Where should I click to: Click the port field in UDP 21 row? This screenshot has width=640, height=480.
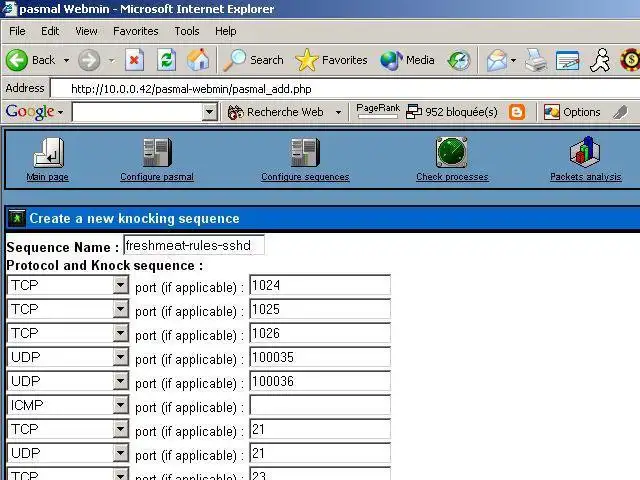(320, 453)
